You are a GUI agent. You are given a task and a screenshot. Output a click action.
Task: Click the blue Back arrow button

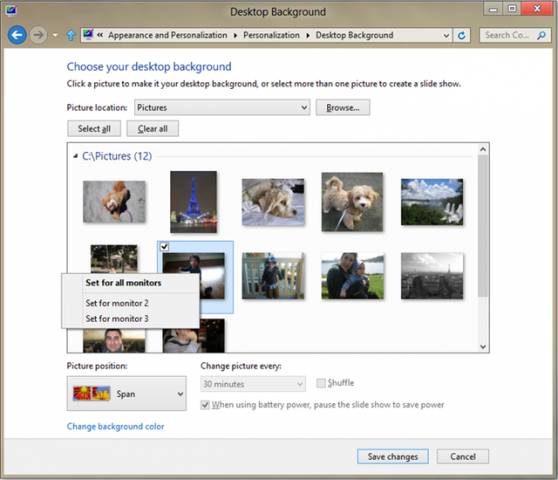pos(17,35)
